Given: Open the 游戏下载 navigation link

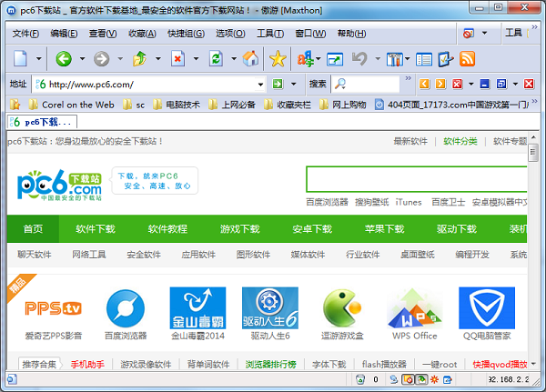Looking at the screenshot, I should point(240,228).
